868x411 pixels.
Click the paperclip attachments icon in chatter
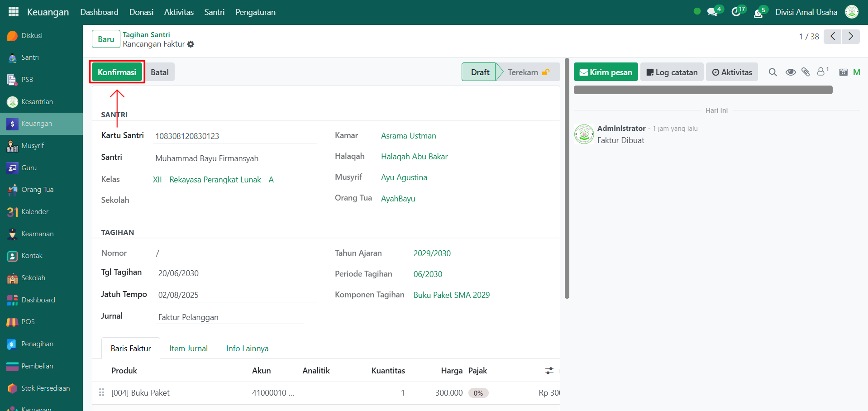[x=806, y=72]
